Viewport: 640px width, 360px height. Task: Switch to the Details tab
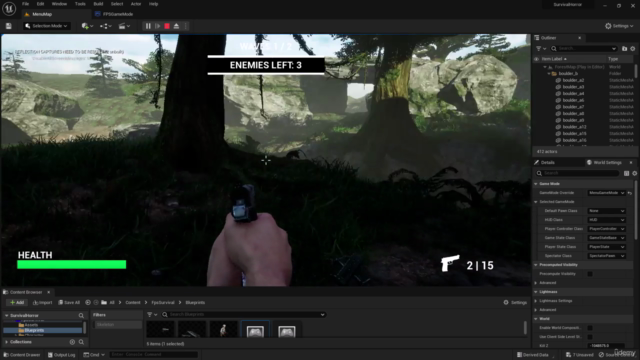tap(547, 162)
